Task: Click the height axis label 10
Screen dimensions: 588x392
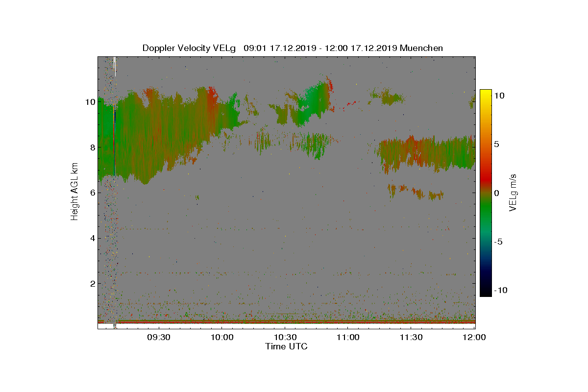Action: click(x=89, y=102)
